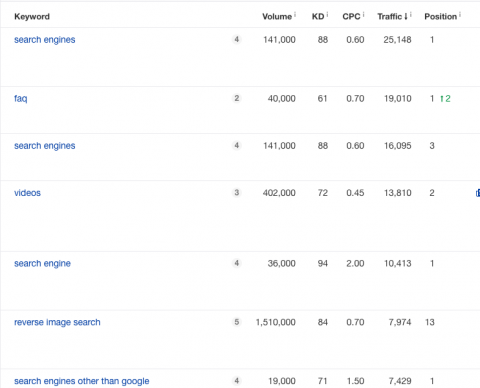Click CPC value 0.45 in videos row
Viewport: 480px width, 388px height.
pos(355,193)
